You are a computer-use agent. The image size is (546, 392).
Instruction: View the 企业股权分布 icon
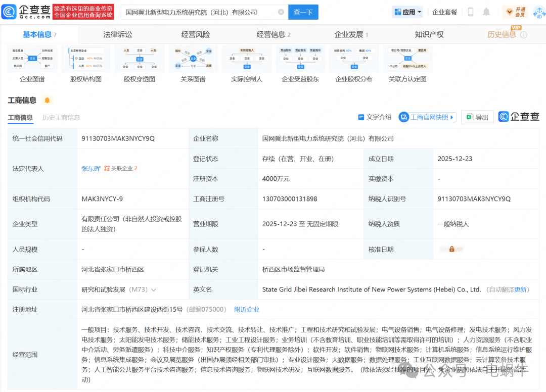point(354,58)
